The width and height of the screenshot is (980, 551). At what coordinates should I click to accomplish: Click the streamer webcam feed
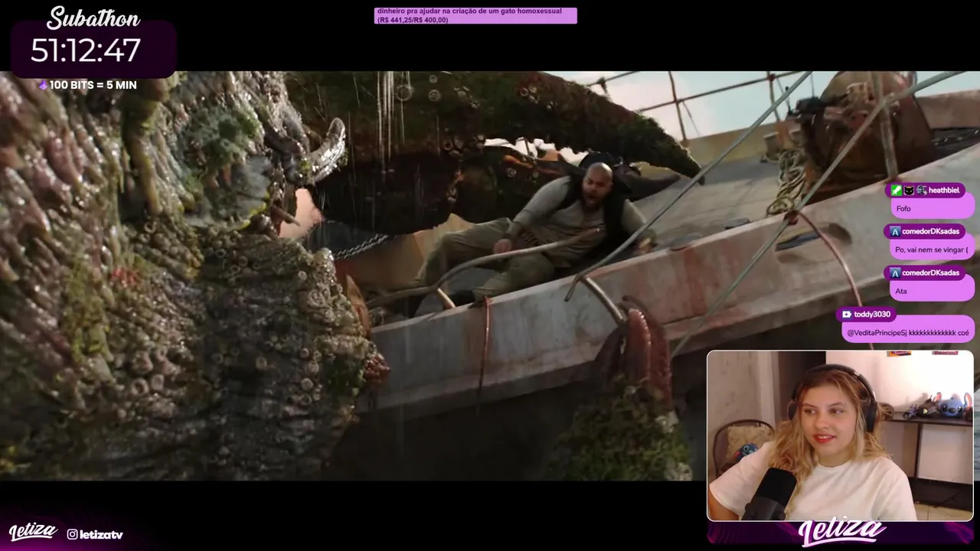pos(840,435)
